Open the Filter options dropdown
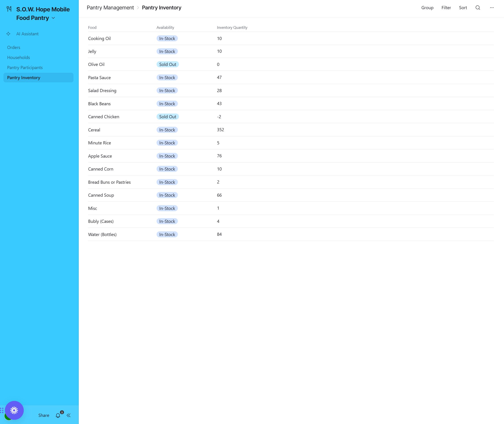The width and height of the screenshot is (504, 424). coord(446,8)
